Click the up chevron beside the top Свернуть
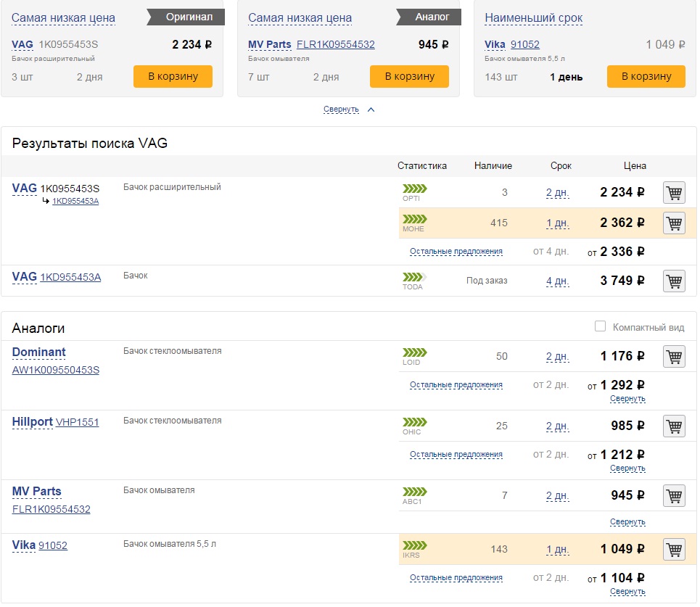 point(371,110)
